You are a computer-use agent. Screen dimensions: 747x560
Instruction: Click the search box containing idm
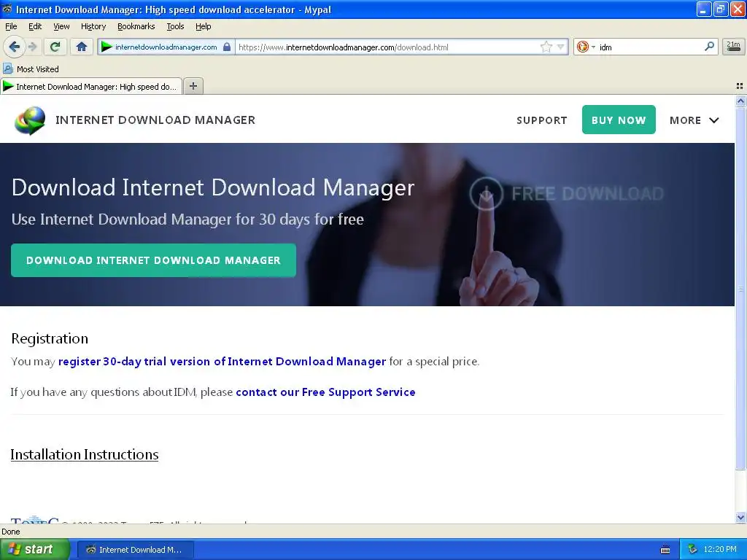coord(649,47)
